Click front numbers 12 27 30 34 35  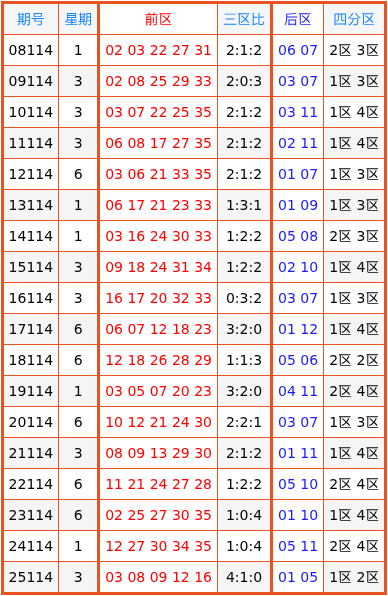158,546
